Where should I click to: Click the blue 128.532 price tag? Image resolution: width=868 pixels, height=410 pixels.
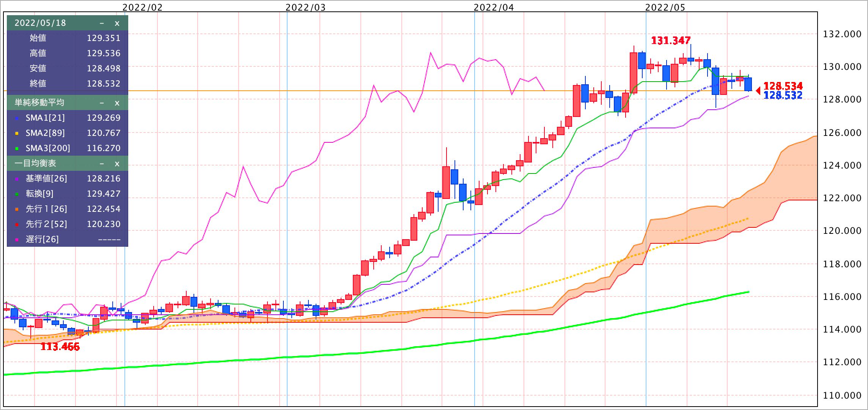click(783, 95)
